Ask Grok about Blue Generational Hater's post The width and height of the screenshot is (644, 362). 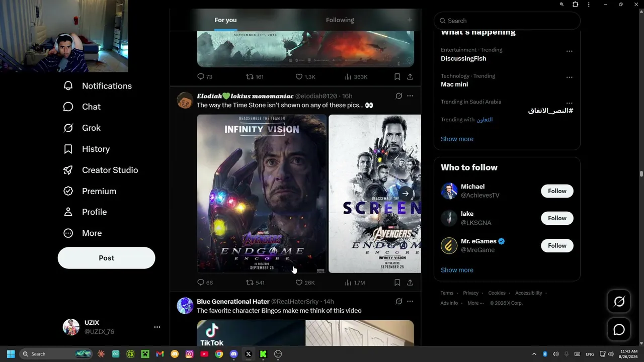[x=399, y=301]
